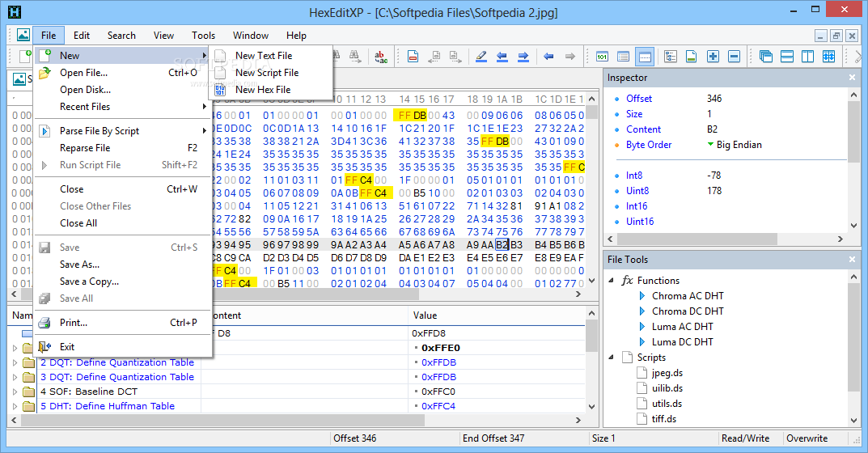Select Open Disk... menu entry
The width and height of the screenshot is (868, 453).
click(123, 90)
